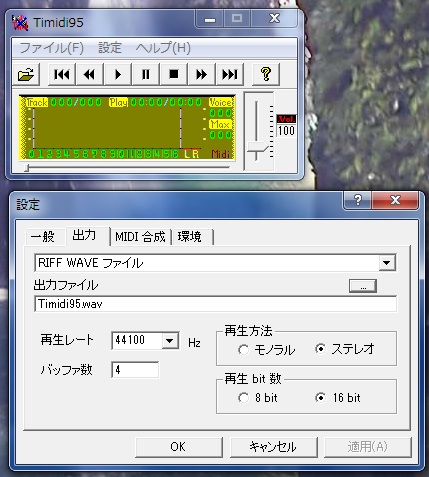Minimize the Timidi95 window
This screenshot has width=429, height=477.
pos(210,19)
